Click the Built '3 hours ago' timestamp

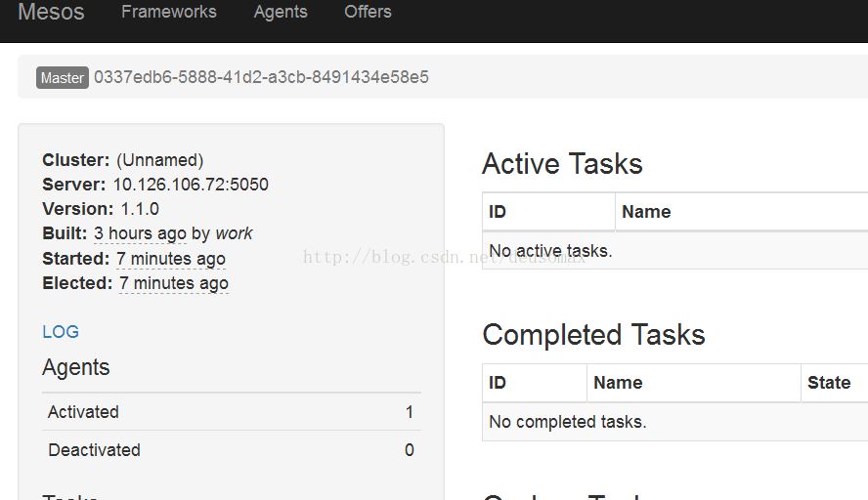click(140, 233)
